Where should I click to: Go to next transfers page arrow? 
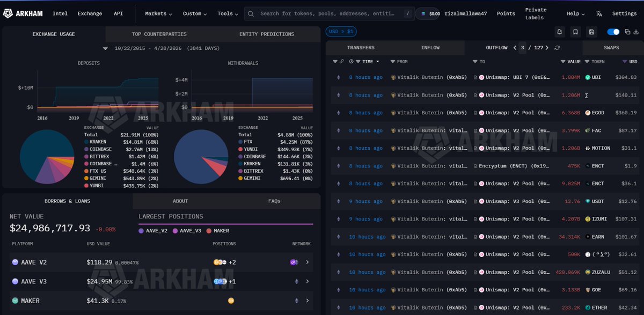547,48
